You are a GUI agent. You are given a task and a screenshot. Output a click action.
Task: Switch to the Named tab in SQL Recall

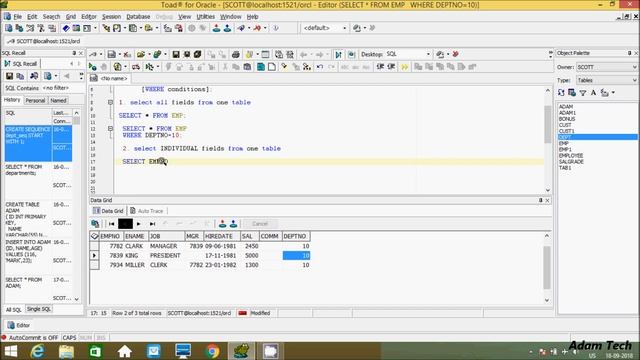[58, 100]
